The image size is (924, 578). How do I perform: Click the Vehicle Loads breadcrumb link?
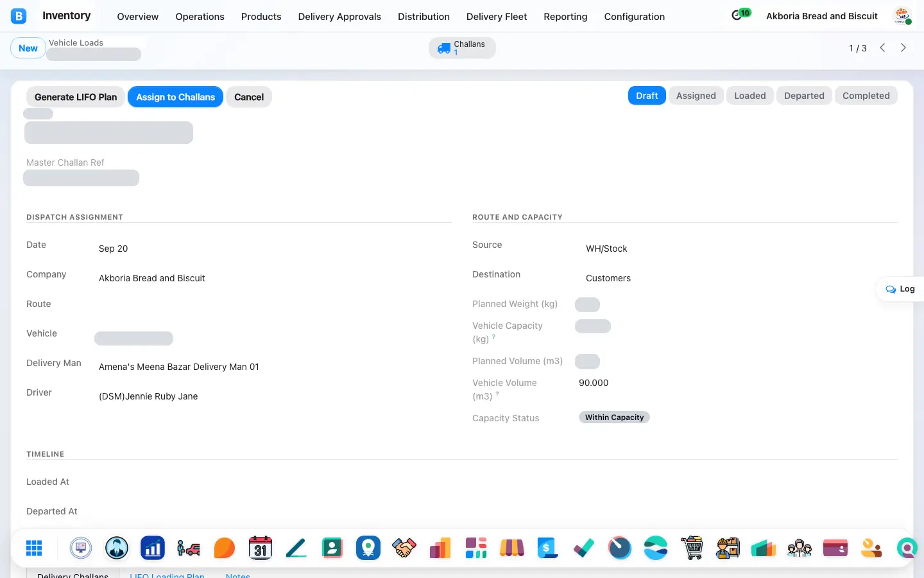[x=76, y=42]
